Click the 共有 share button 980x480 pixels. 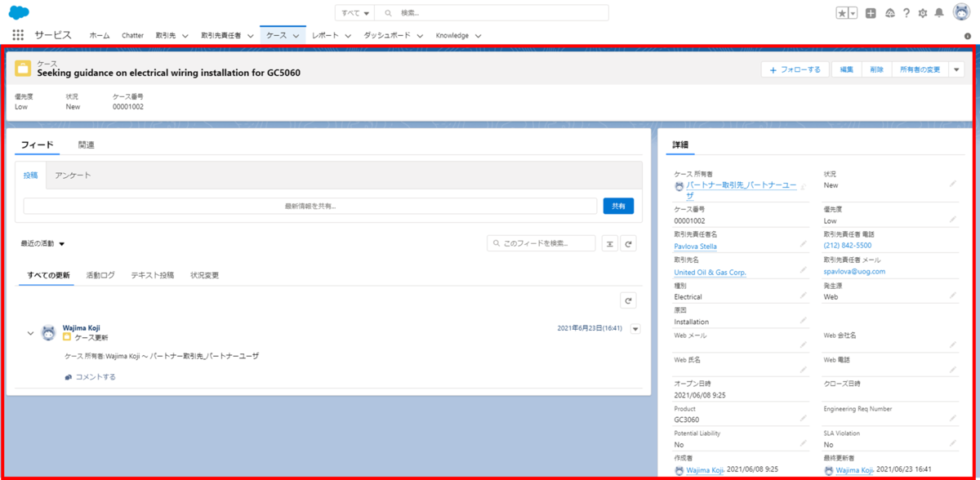coord(618,207)
